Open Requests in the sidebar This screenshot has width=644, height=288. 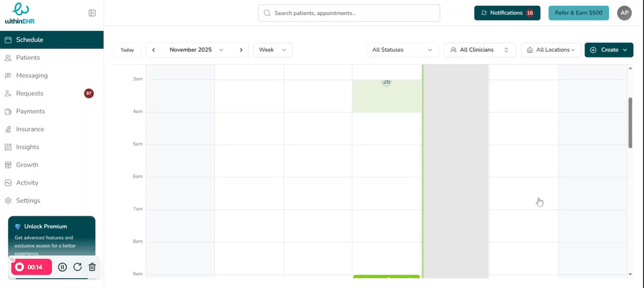pos(30,93)
